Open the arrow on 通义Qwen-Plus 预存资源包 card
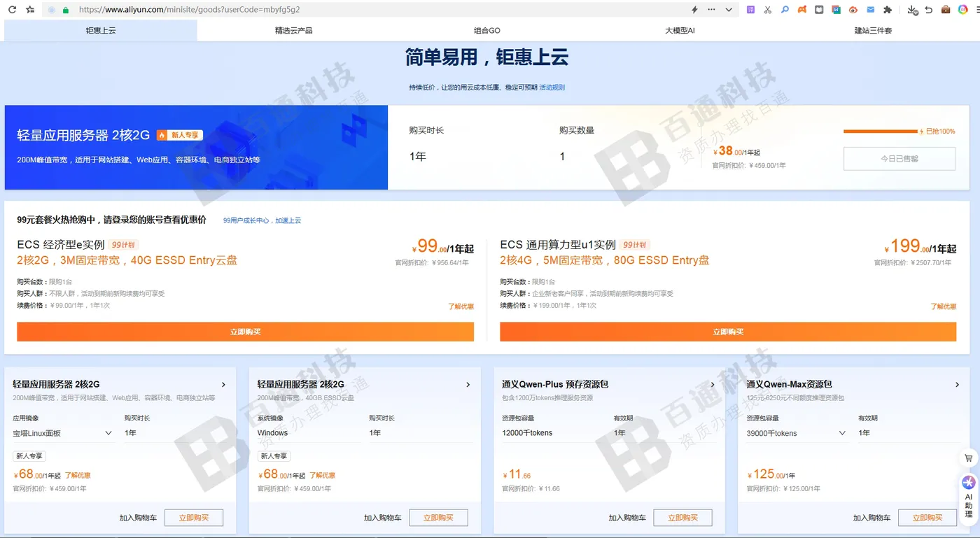The width and height of the screenshot is (980, 538). pos(713,384)
